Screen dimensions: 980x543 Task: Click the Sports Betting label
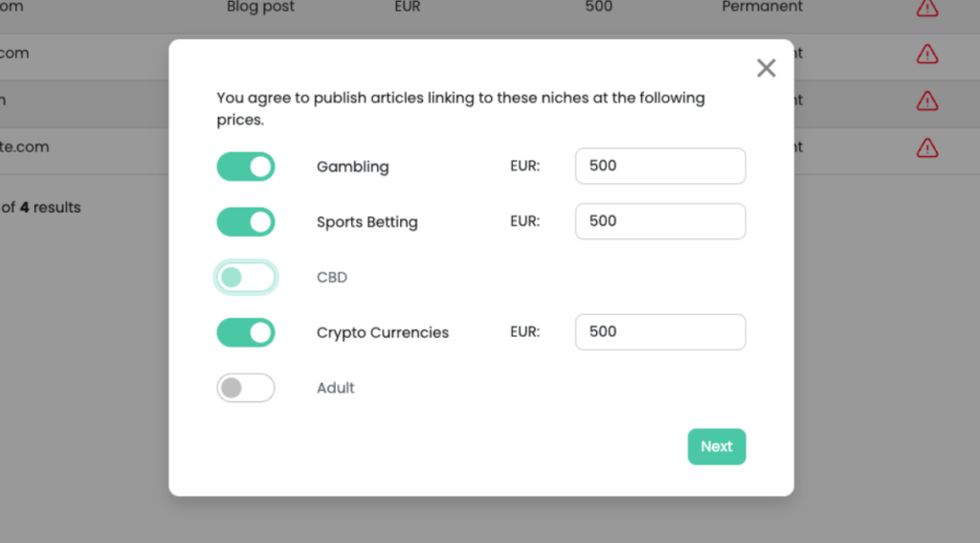coord(367,222)
